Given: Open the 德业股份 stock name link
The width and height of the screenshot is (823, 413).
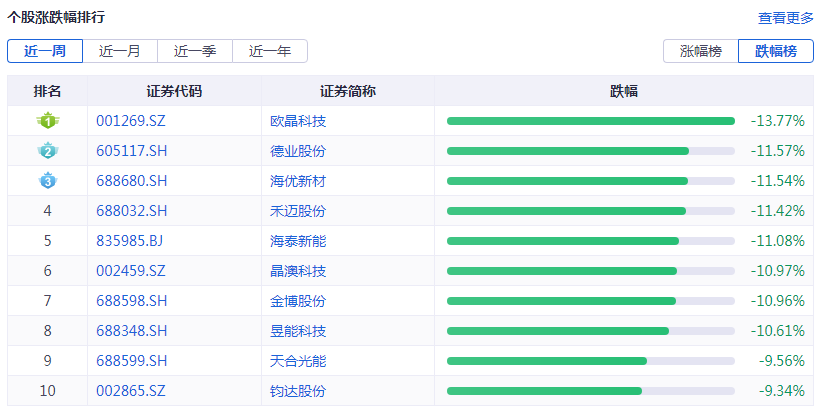Looking at the screenshot, I should (298, 151).
